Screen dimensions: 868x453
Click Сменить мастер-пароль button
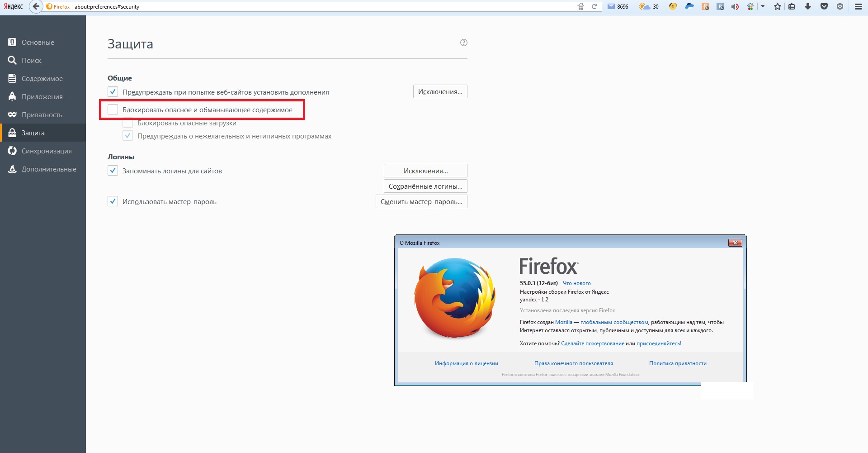421,201
